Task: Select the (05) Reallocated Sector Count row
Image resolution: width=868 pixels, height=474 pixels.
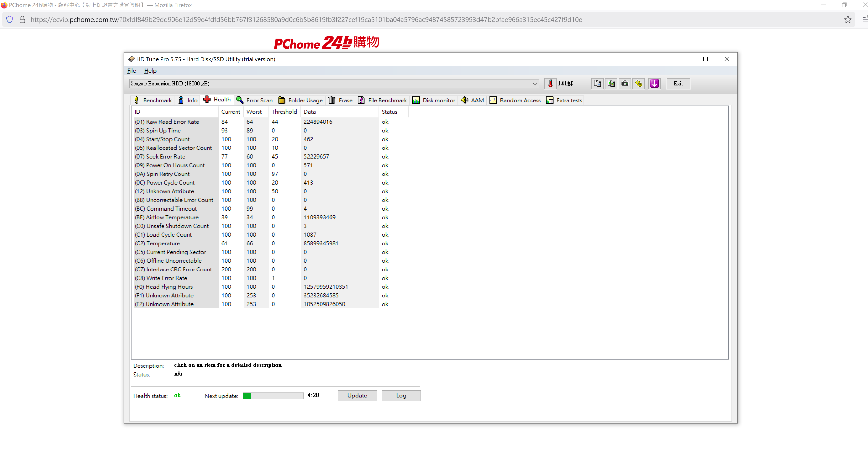Action: point(271,148)
